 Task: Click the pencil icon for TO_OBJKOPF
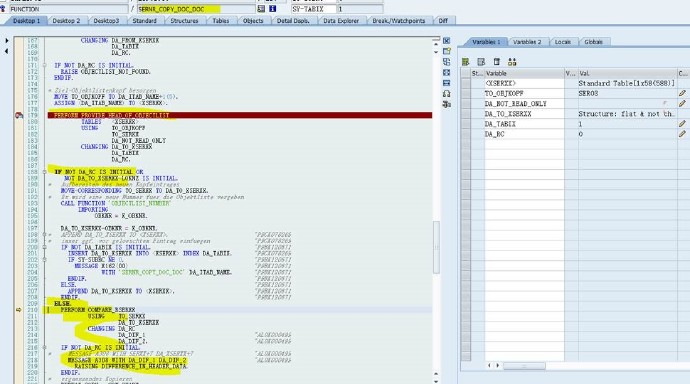pos(682,93)
